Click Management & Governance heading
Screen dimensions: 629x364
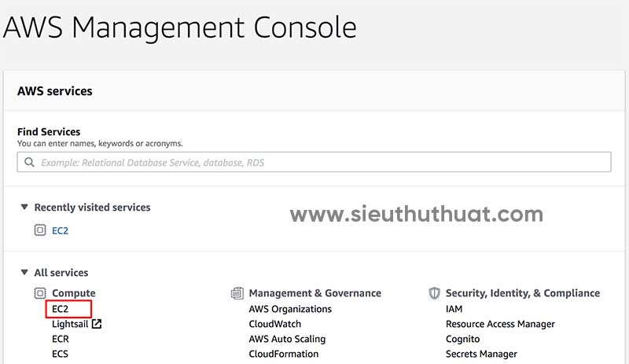tap(315, 293)
